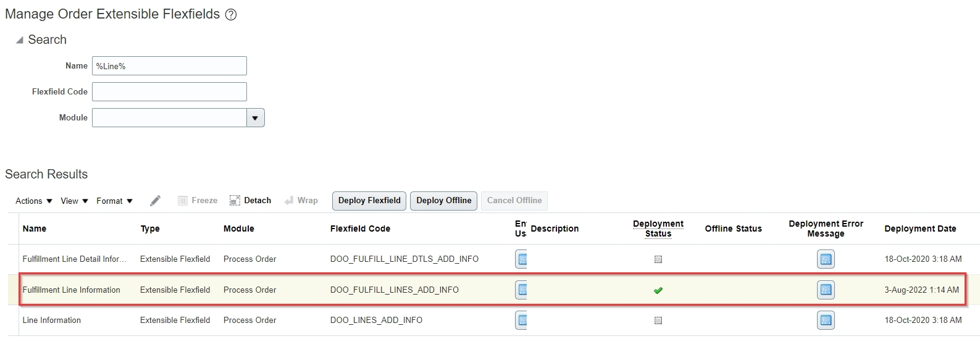The height and width of the screenshot is (352, 980).
Task: Click the Deploy Offline button
Action: (443, 201)
